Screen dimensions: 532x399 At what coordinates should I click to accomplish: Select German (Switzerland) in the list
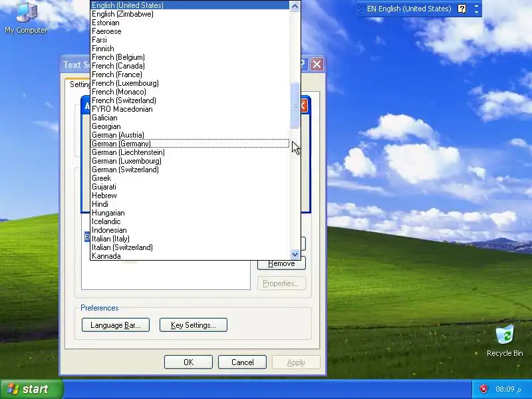pyautogui.click(x=190, y=170)
